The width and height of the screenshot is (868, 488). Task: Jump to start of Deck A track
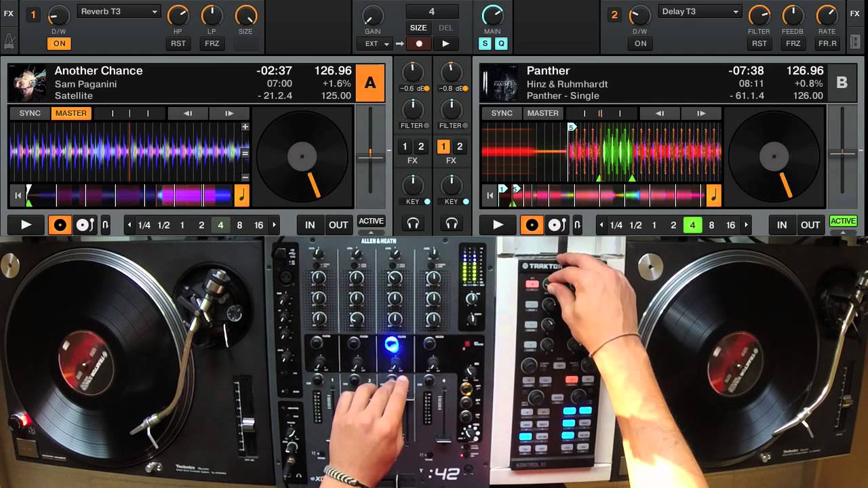16,197
